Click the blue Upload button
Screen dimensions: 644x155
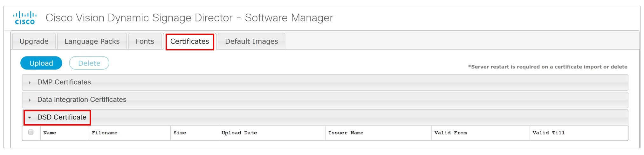click(41, 63)
